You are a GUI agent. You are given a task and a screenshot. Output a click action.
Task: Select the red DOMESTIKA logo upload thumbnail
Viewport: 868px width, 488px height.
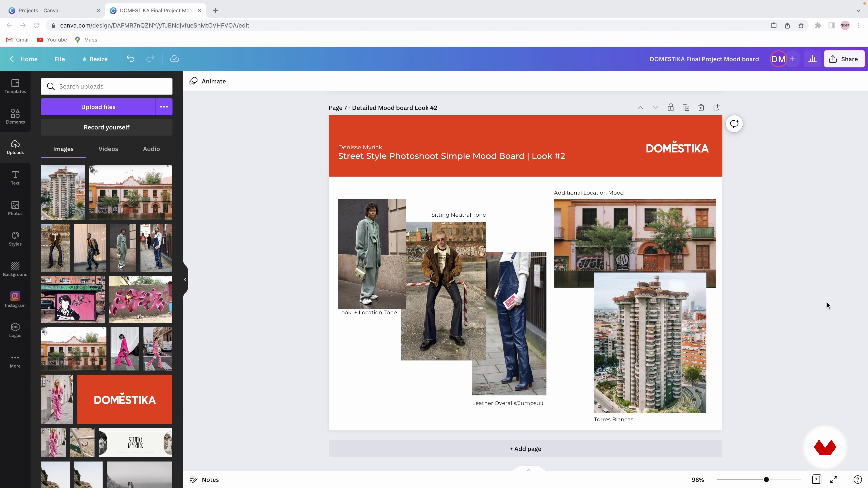[124, 399]
